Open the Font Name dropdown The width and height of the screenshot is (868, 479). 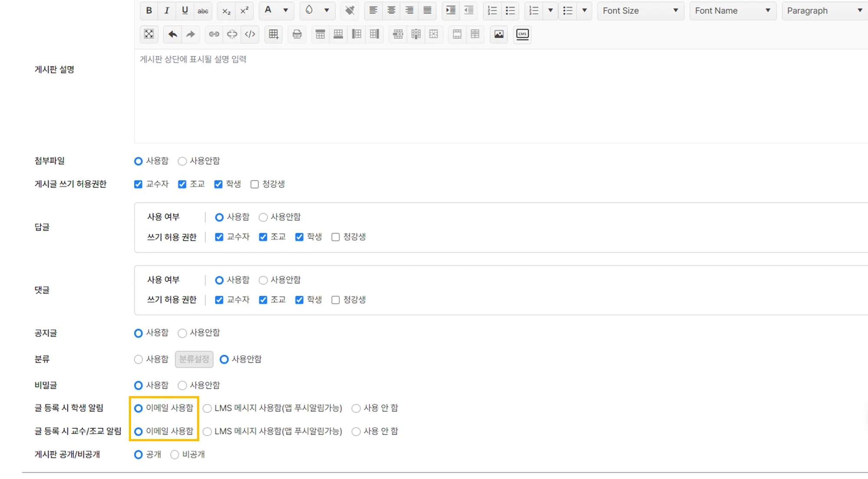[x=732, y=10]
